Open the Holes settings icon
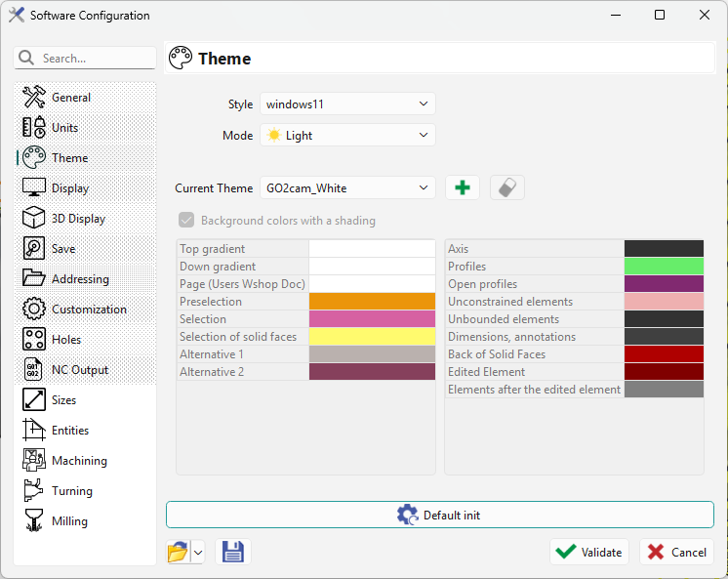 34,340
